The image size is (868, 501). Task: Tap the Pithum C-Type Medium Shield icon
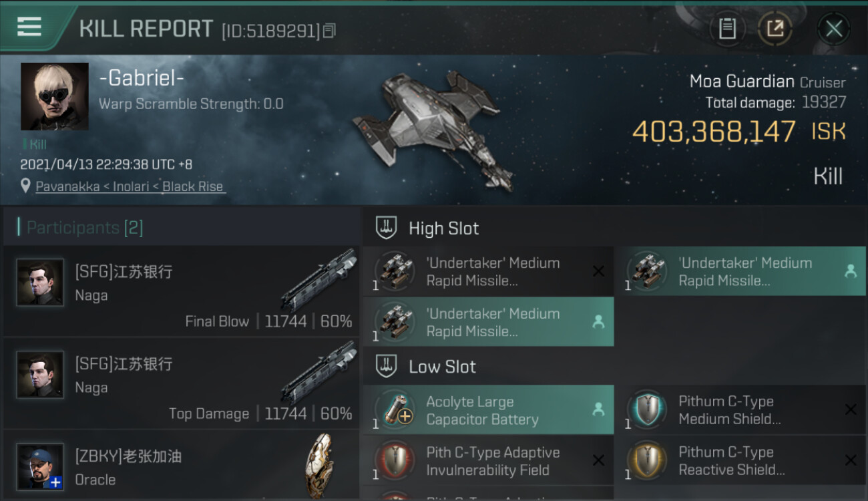coord(646,409)
